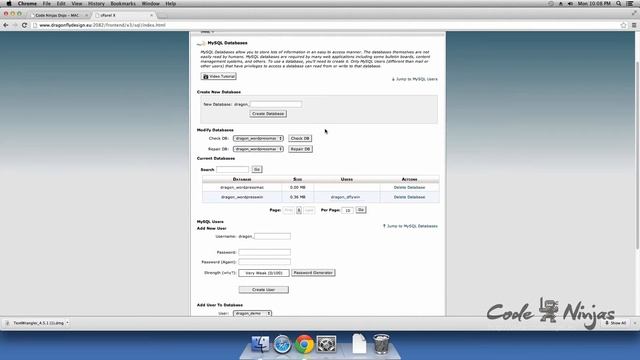Open the Bookmarks menu

(x=123, y=3)
